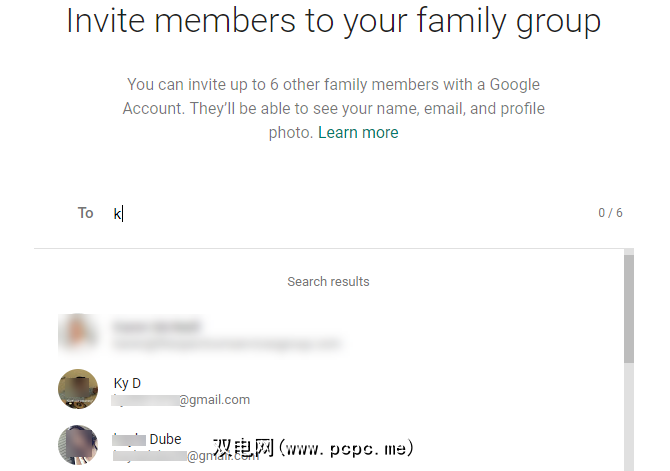
Task: Click the pcpc.me watermark text
Action: pyautogui.click(x=313, y=446)
